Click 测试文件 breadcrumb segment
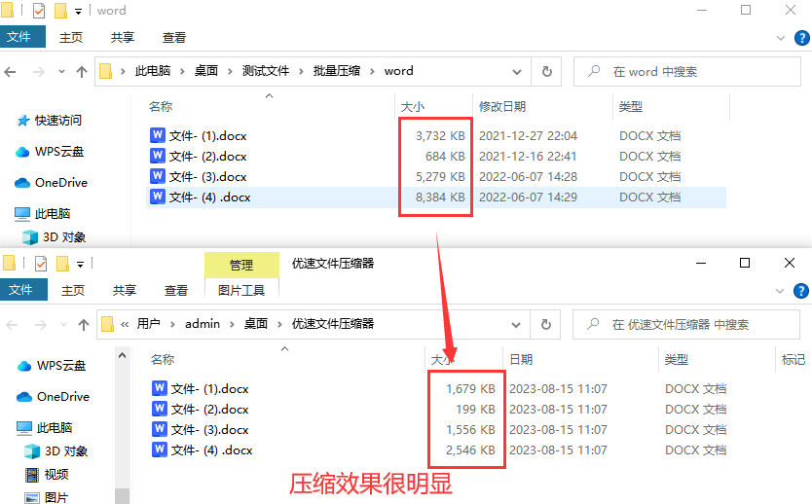The image size is (812, 504). tap(265, 71)
